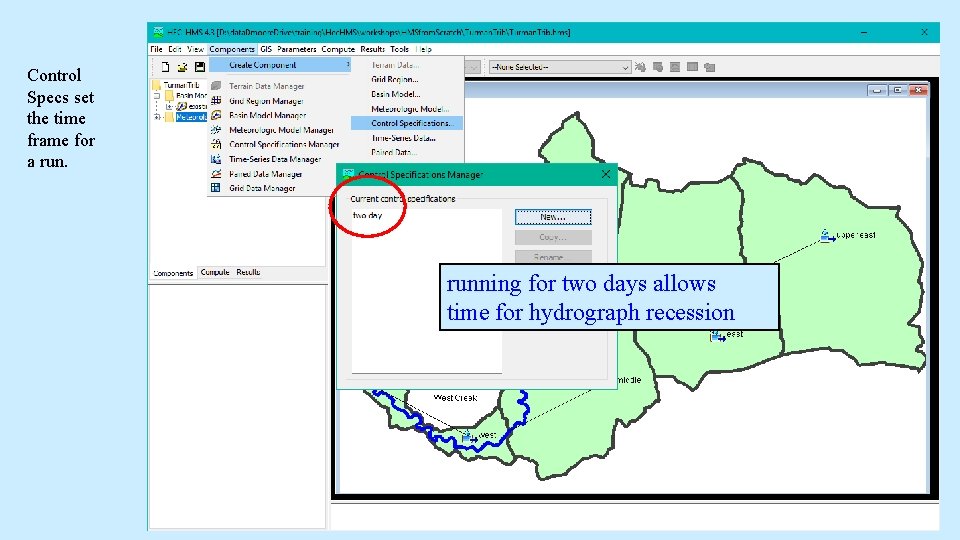This screenshot has width=960, height=540.
Task: Select the 'two day' control specification
Action: tap(368, 216)
